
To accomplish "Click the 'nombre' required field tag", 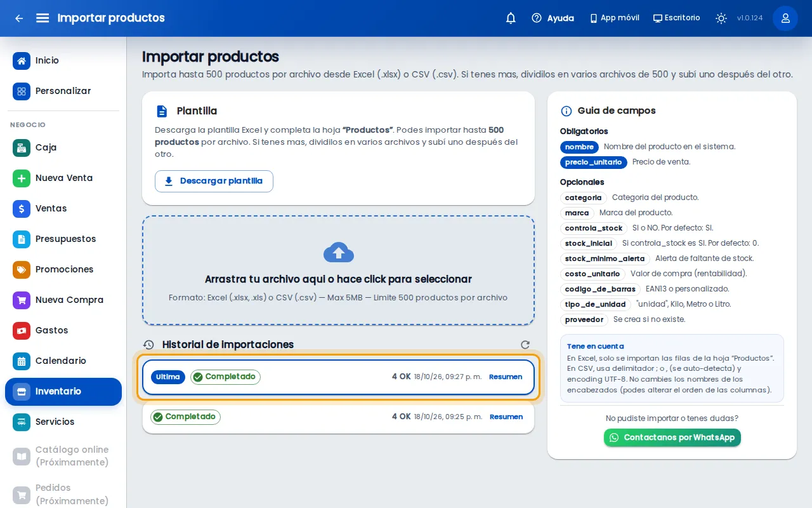I will pyautogui.click(x=579, y=147).
